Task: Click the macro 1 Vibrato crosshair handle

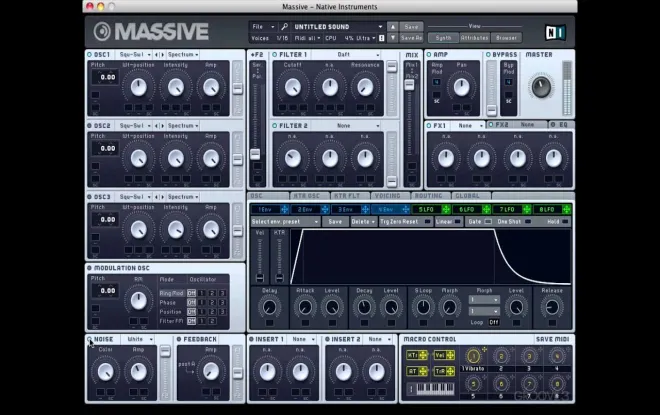Action: click(x=484, y=349)
